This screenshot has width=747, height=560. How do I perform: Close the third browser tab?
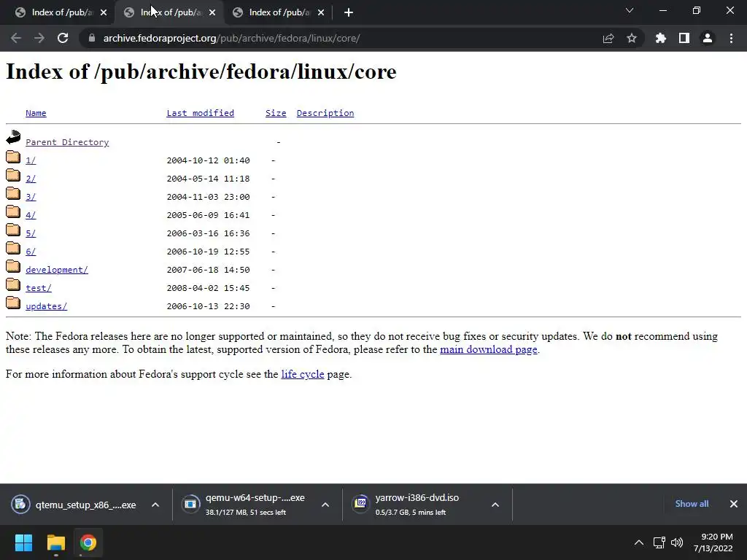(x=321, y=12)
